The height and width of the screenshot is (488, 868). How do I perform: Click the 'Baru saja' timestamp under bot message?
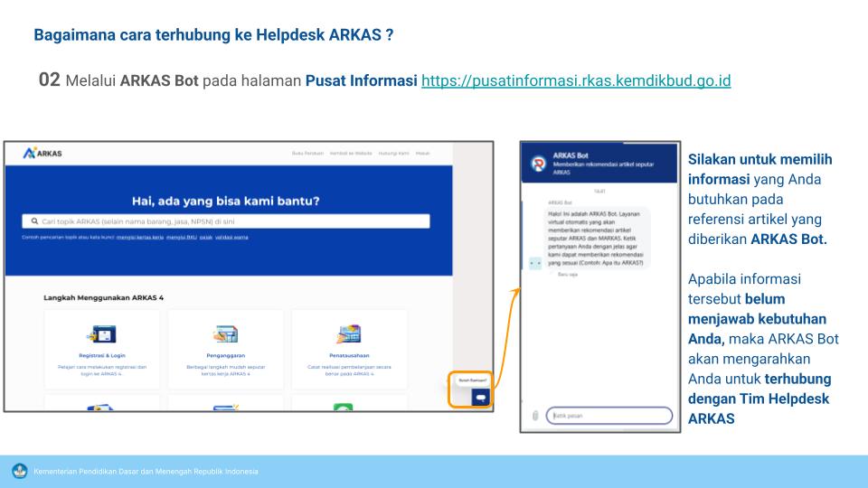(568, 275)
